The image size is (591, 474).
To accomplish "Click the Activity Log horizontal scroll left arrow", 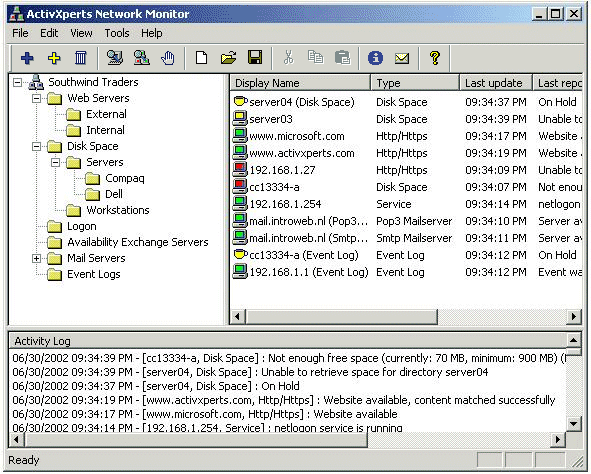I will pyautogui.click(x=17, y=439).
